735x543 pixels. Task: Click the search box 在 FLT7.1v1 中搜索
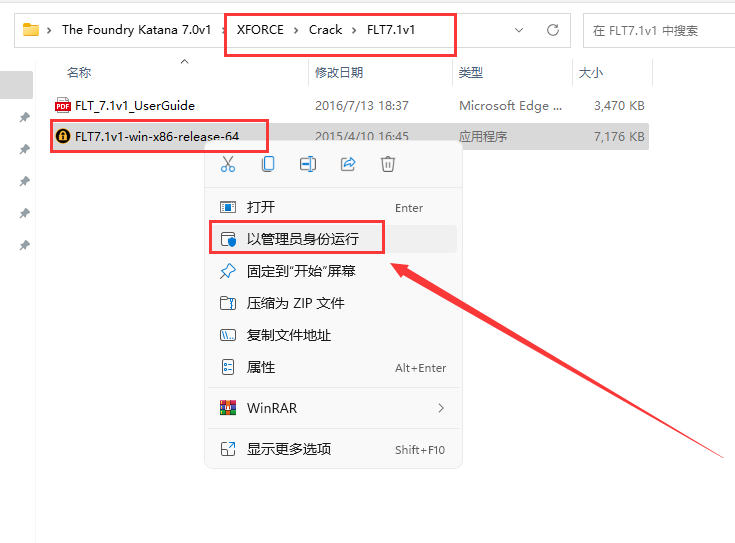(659, 30)
